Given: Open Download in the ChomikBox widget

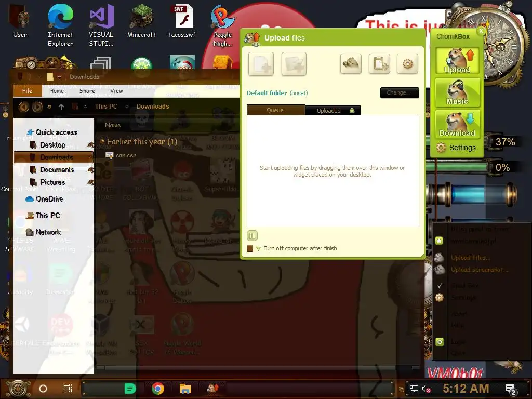Looking at the screenshot, I should click(x=457, y=124).
